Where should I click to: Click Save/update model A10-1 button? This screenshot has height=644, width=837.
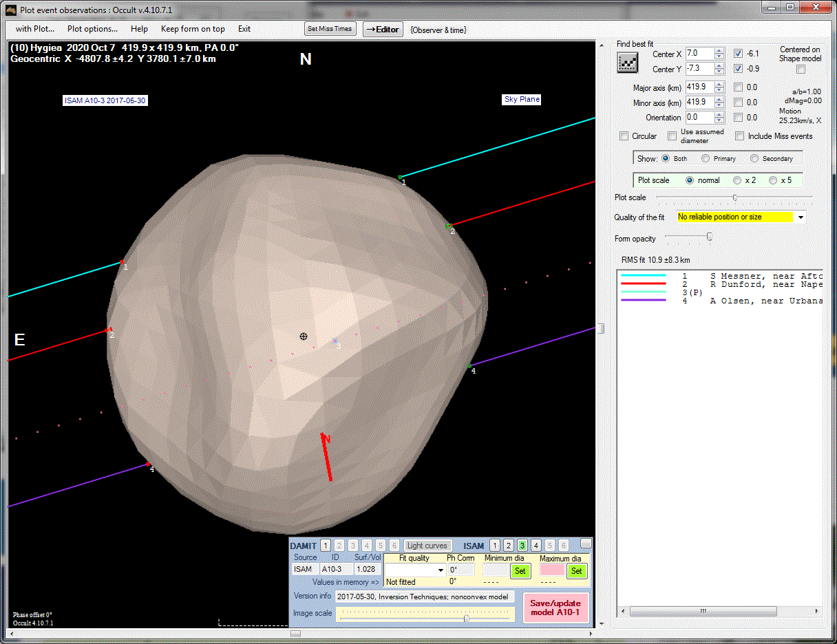pyautogui.click(x=555, y=608)
